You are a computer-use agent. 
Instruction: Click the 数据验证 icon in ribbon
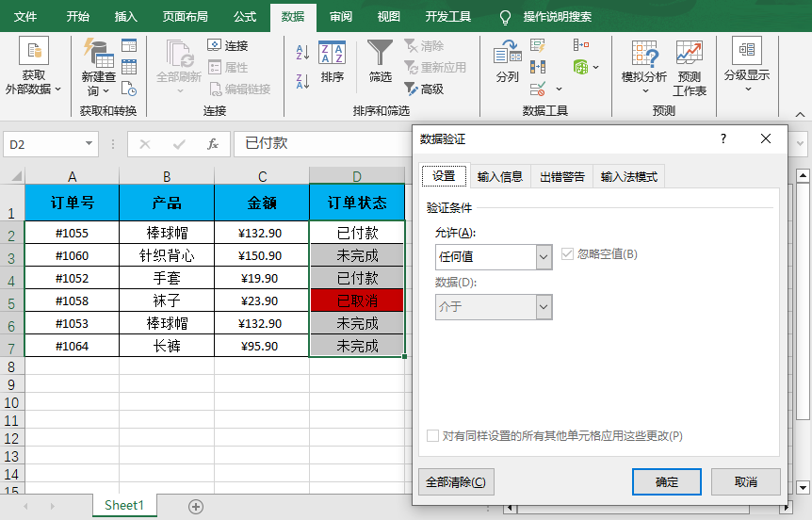pyautogui.click(x=538, y=89)
